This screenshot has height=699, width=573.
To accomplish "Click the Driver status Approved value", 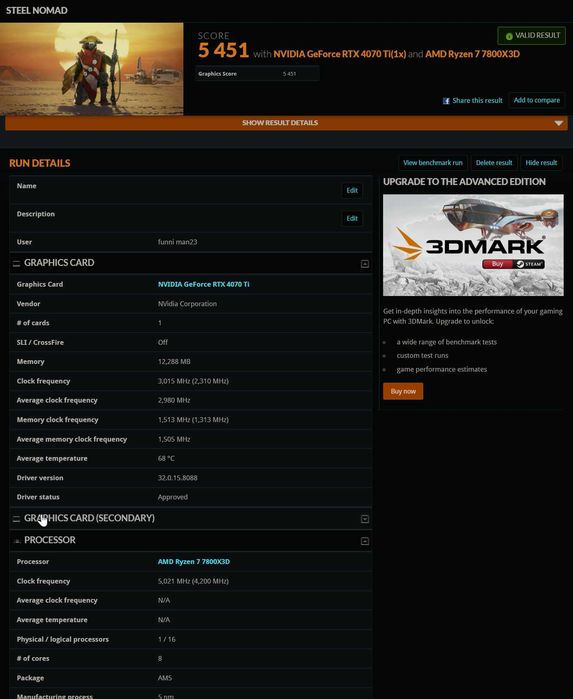I will click(x=173, y=497).
